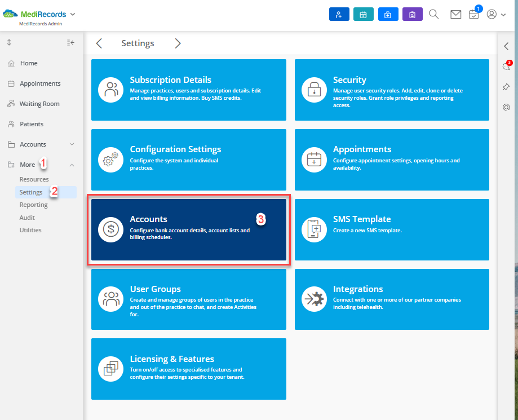The height and width of the screenshot is (420, 518).
Task: Click the MediRecords cloud logo
Action: point(10,14)
